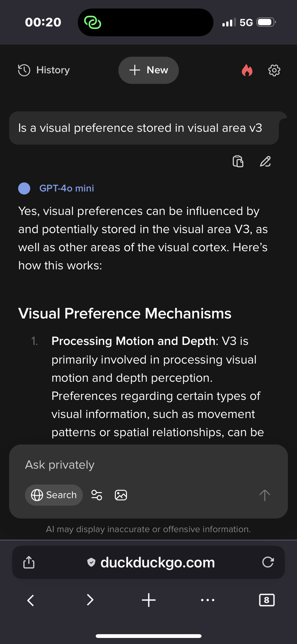The image size is (297, 644).
Task: Copy the user prompt message
Action: coord(238,161)
